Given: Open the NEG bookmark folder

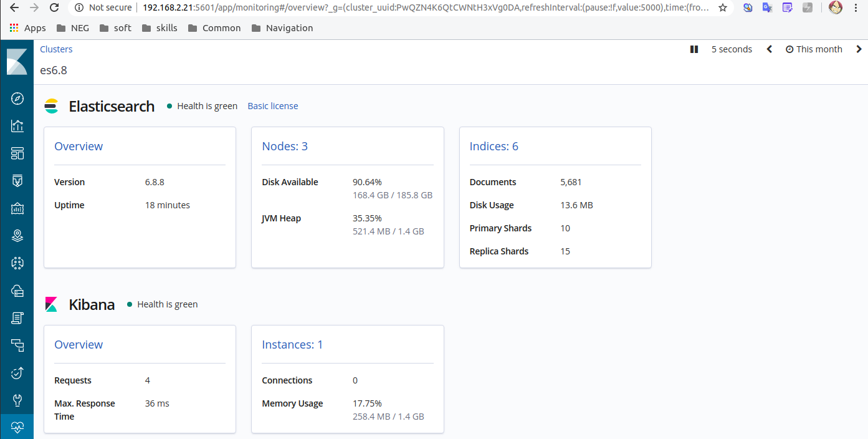Looking at the screenshot, I should 72,28.
